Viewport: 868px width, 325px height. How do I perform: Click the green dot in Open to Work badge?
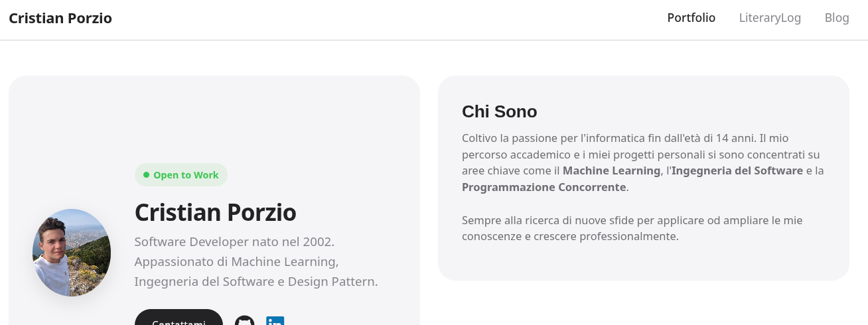(146, 175)
